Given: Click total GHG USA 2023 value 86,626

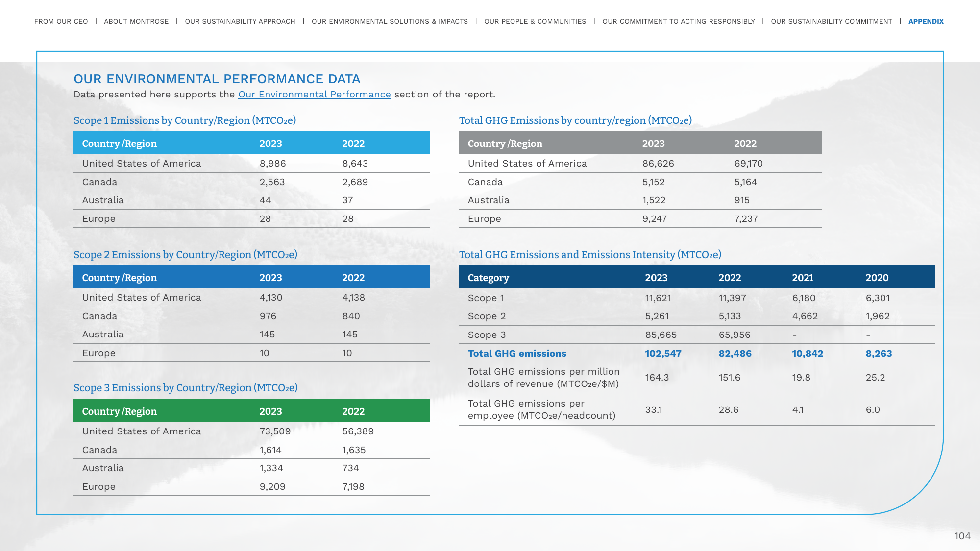Looking at the screenshot, I should click(658, 164).
